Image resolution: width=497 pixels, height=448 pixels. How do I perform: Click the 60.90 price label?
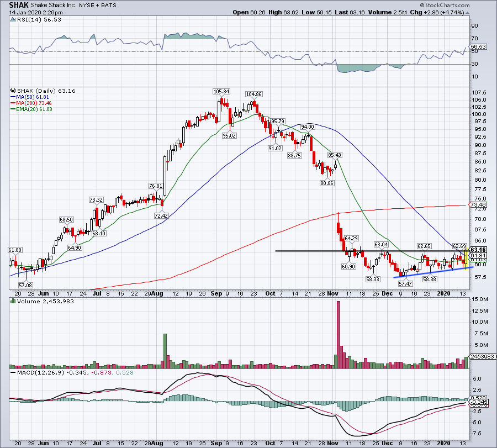[x=348, y=266]
